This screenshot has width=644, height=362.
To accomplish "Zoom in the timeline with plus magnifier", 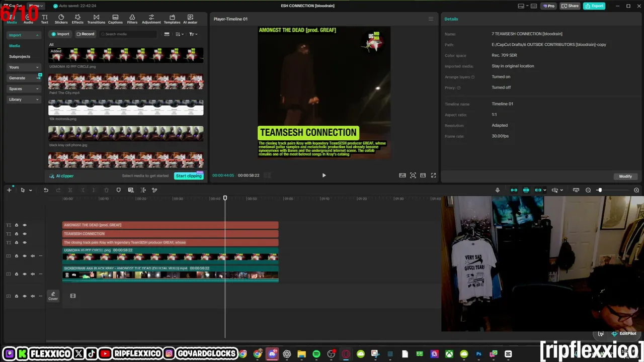I will (x=636, y=190).
